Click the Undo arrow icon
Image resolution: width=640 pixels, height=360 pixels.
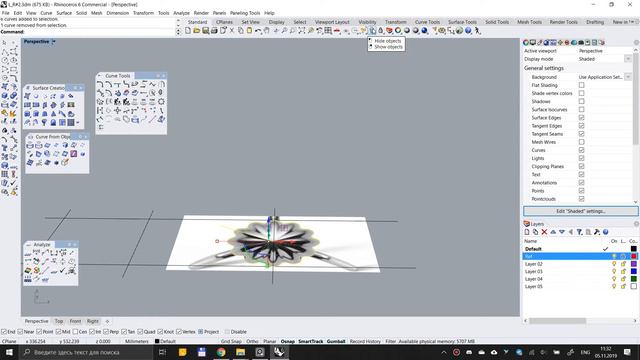(258, 31)
